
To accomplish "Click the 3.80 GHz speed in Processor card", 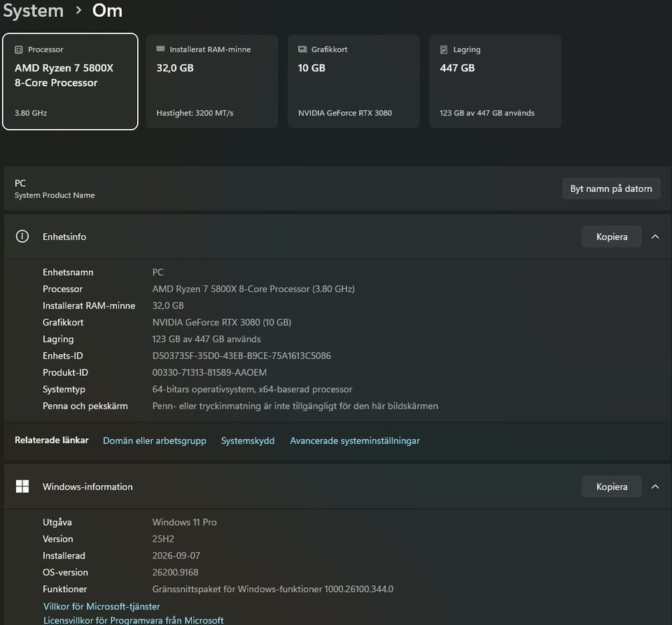I will pos(31,113).
